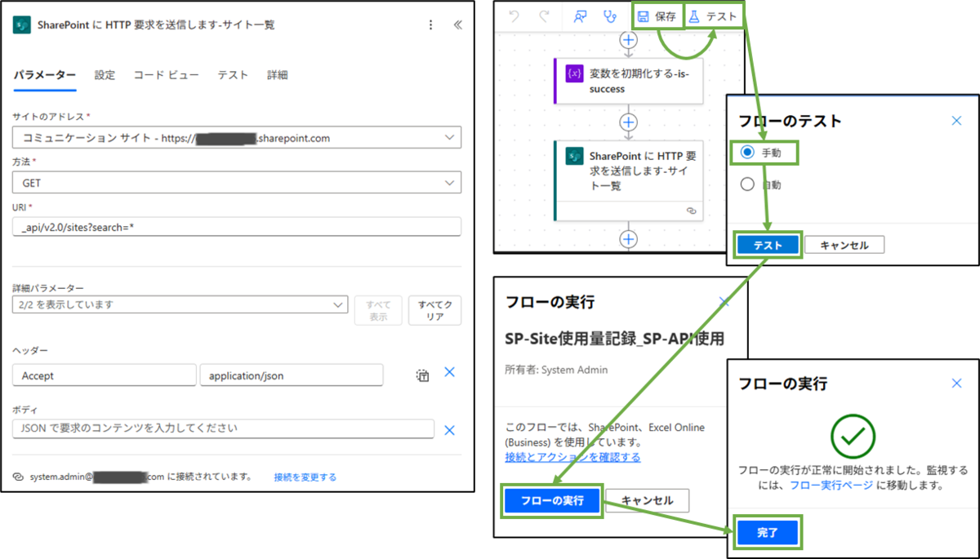The width and height of the screenshot is (980, 559).
Task: Switch to the コード ビュー tab
Action: 166,75
